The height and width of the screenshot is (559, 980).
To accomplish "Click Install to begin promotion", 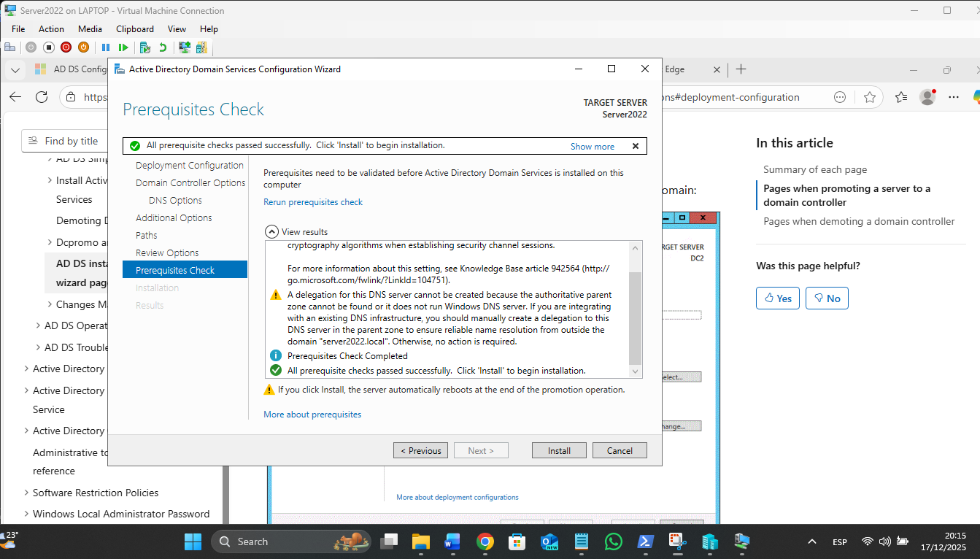I will point(559,450).
